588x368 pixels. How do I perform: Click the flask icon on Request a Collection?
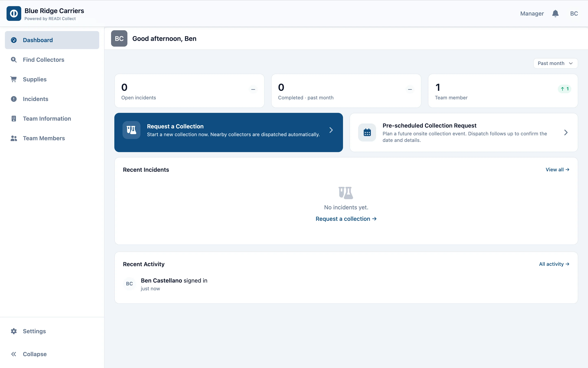[131, 130]
